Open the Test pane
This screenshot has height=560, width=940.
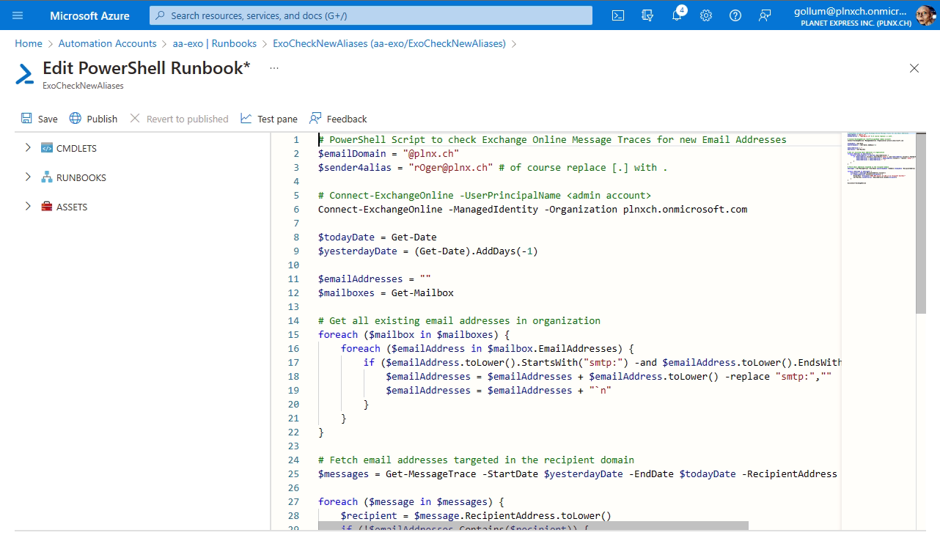coord(268,118)
